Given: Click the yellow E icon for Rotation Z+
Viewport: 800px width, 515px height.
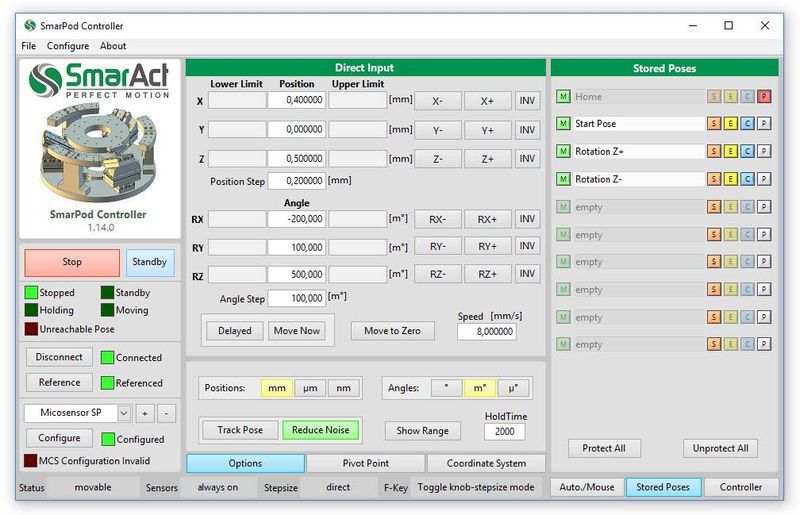Looking at the screenshot, I should click(x=730, y=152).
